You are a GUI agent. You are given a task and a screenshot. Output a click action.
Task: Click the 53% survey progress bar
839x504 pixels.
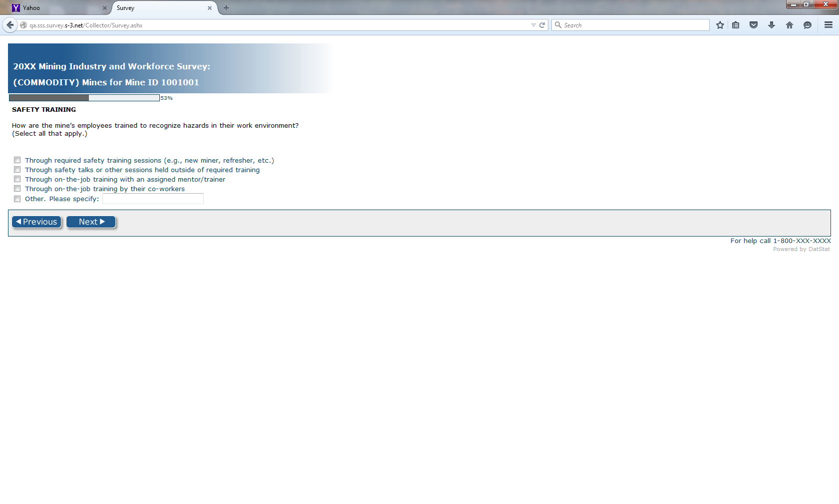84,98
